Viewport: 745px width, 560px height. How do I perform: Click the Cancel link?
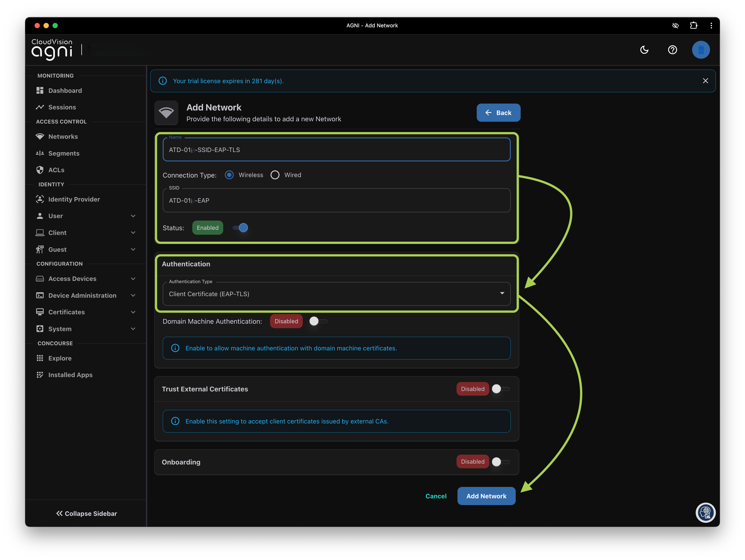pos(436,496)
